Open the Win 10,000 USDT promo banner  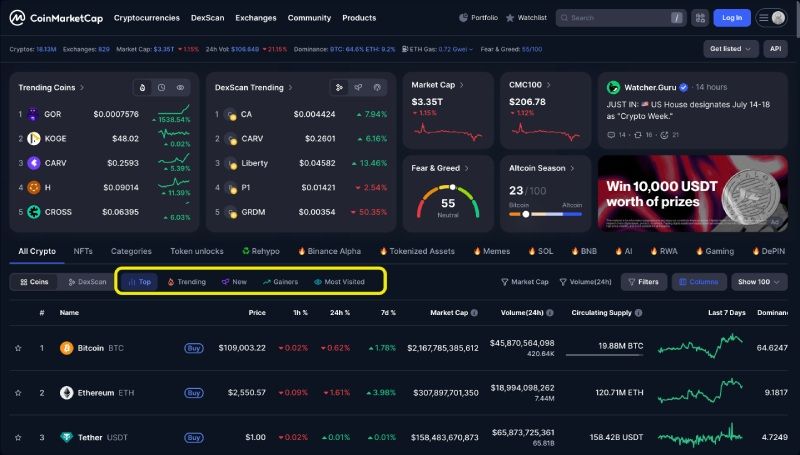[x=693, y=193]
